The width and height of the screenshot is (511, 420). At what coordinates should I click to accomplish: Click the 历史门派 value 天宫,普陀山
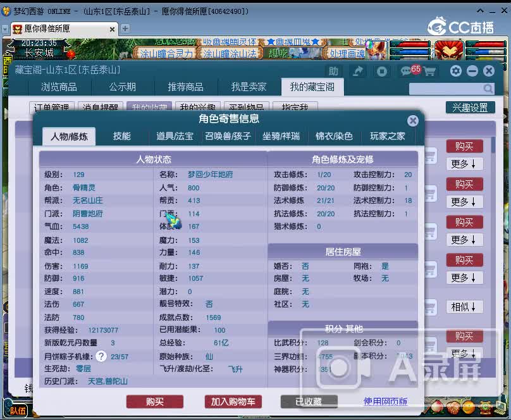coord(108,381)
